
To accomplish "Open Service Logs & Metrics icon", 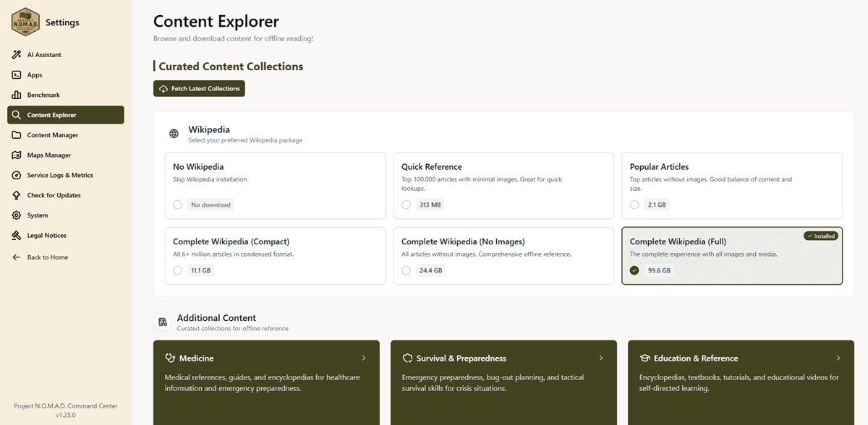I will coord(16,175).
